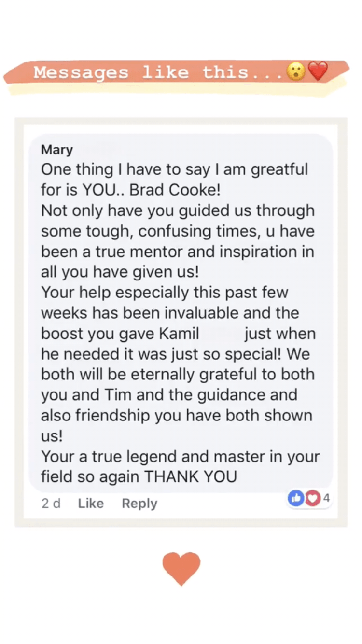Click the surprised face emoji in banner
Image resolution: width=362 pixels, height=644 pixels.
pyautogui.click(x=295, y=72)
